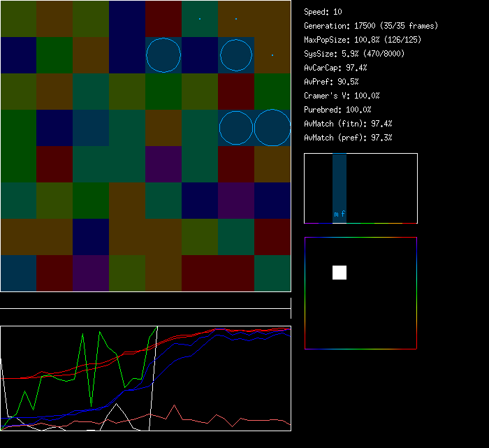The height and width of the screenshot is (448, 489).
Task: Click the teal cell in the grid's bottom-right corner
Action: [x=272, y=273]
